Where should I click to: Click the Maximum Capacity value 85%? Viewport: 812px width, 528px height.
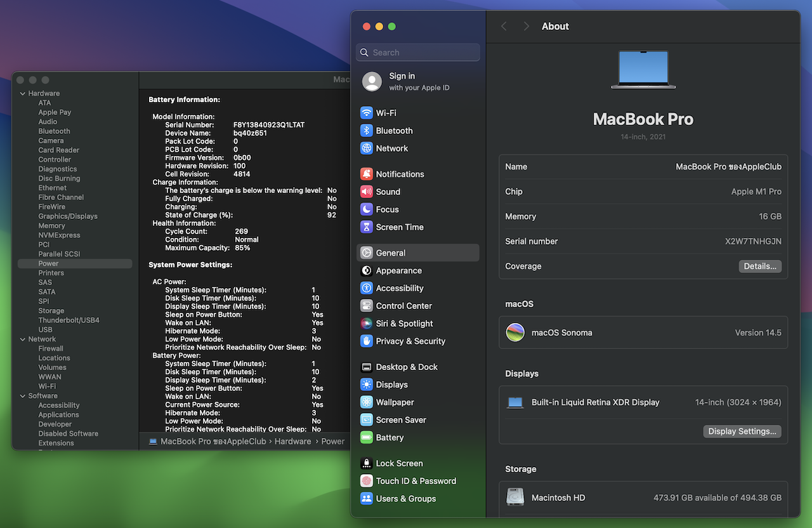(x=242, y=248)
